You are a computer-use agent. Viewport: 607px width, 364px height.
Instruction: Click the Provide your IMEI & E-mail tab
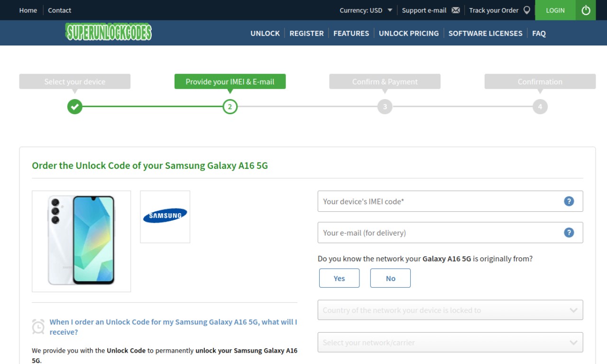pyautogui.click(x=230, y=82)
